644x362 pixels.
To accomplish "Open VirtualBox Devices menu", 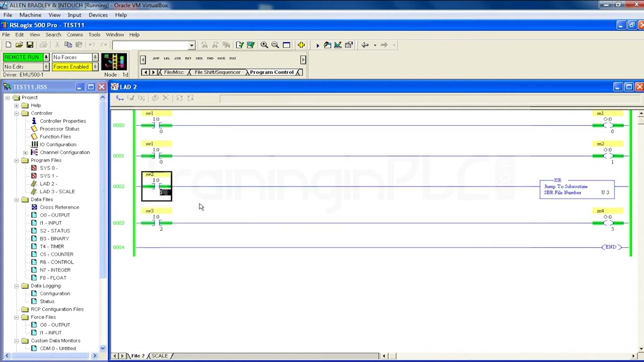I will [x=98, y=15].
